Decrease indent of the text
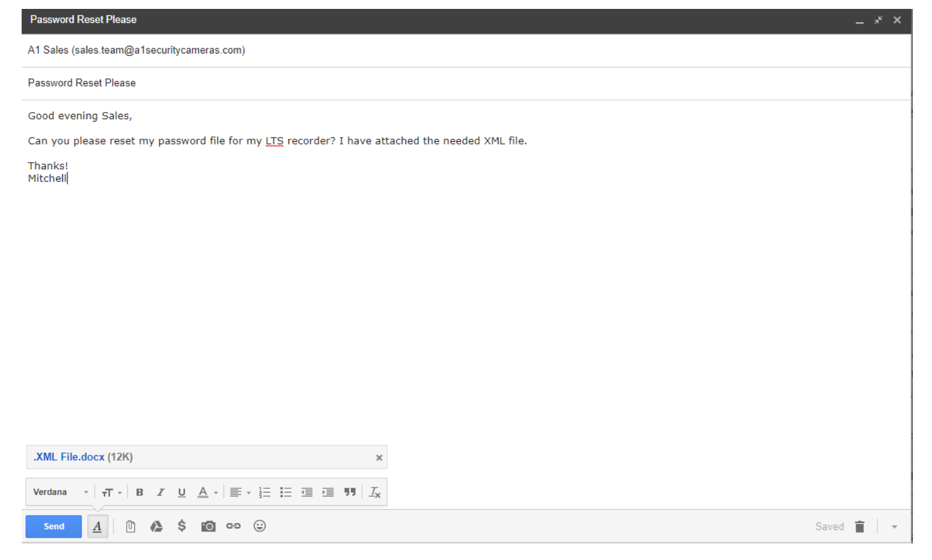Viewport: 932px width, 560px height. pos(307,492)
